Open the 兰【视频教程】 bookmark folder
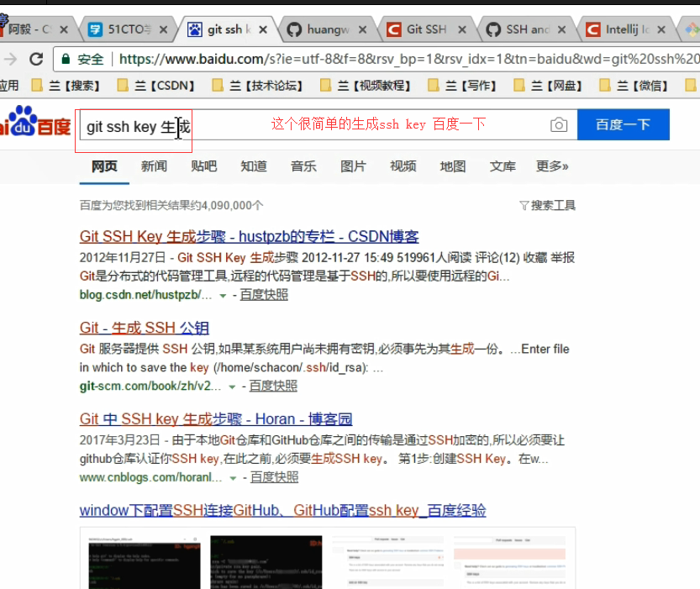The image size is (700, 589). [366, 85]
